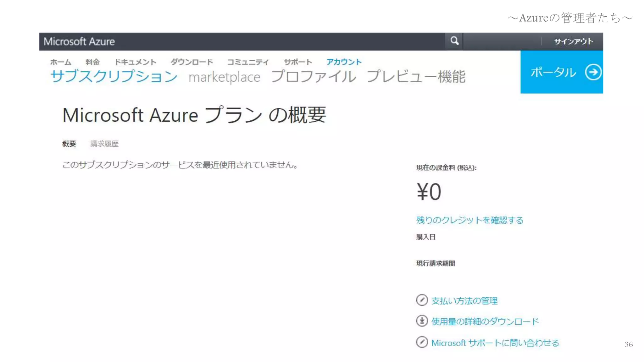Open the ドキュメント menu item

[135, 62]
